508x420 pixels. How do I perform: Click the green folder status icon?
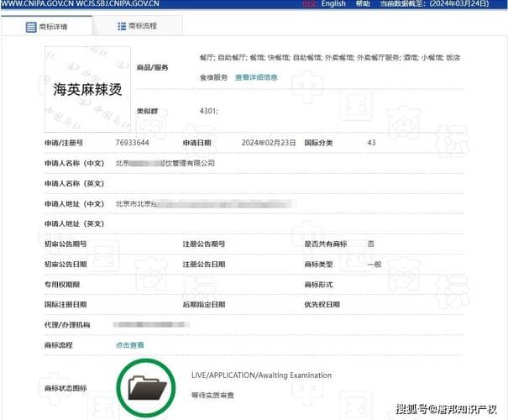[x=146, y=387]
